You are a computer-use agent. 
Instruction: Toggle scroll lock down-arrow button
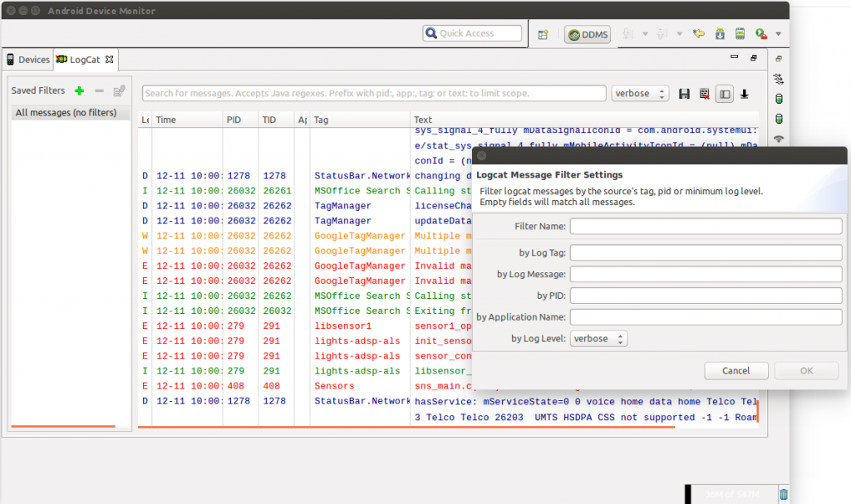[x=745, y=94]
